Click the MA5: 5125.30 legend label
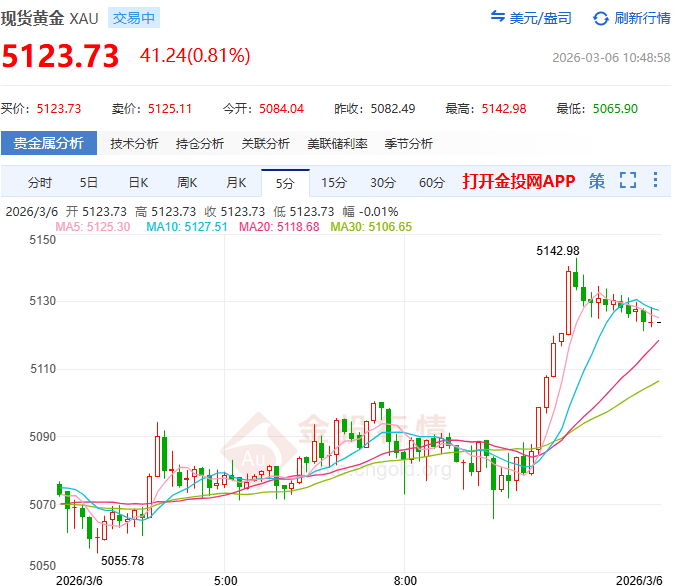 93,226
